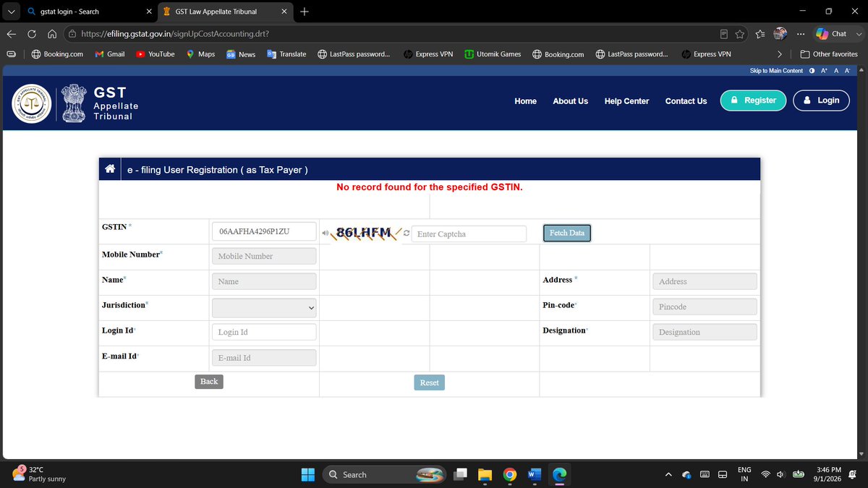The height and width of the screenshot is (488, 868).
Task: Toggle the high contrast icon
Action: (x=812, y=71)
